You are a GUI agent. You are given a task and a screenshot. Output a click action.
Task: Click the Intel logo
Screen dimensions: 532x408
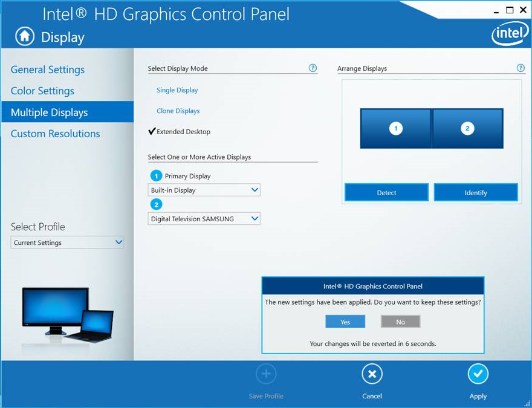coord(510,34)
